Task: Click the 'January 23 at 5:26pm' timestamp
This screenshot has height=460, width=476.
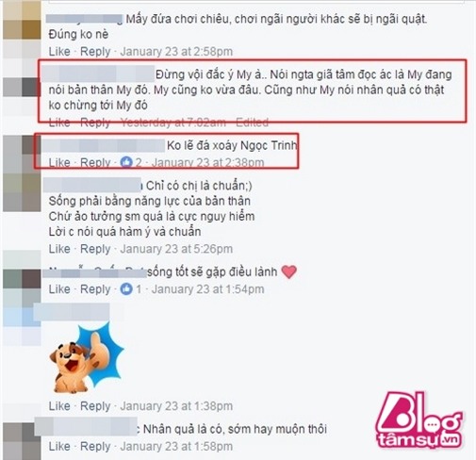Action: pos(176,249)
